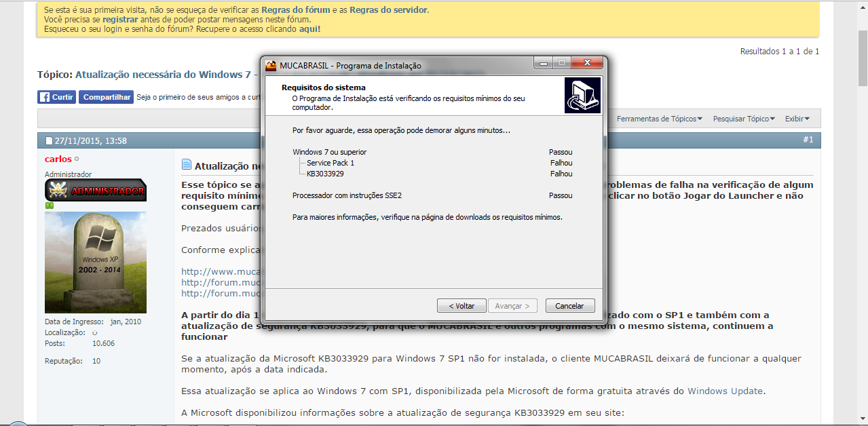Click the MUCABRASIL installer title bar icon
This screenshot has height=426, width=868.
click(271, 66)
